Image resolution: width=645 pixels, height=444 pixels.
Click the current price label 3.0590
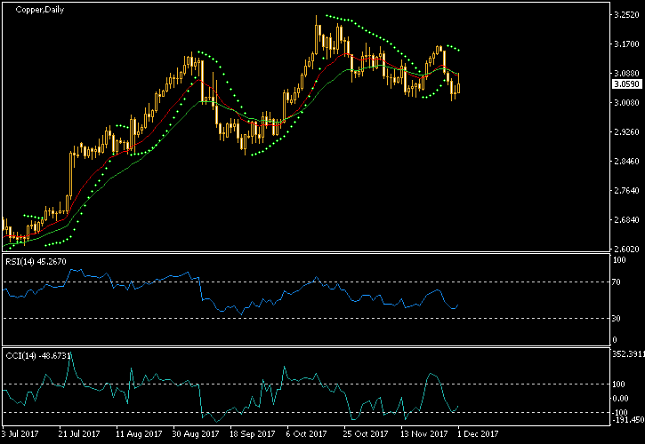point(626,84)
